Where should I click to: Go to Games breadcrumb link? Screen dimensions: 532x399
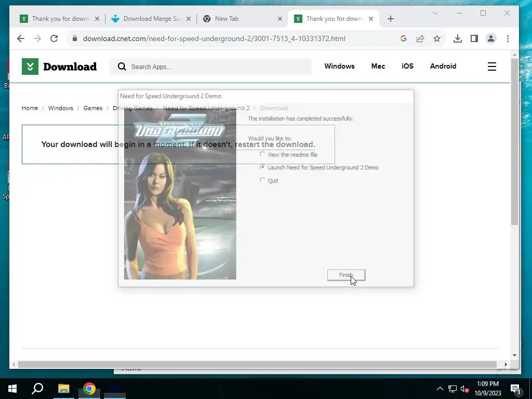pyautogui.click(x=93, y=108)
